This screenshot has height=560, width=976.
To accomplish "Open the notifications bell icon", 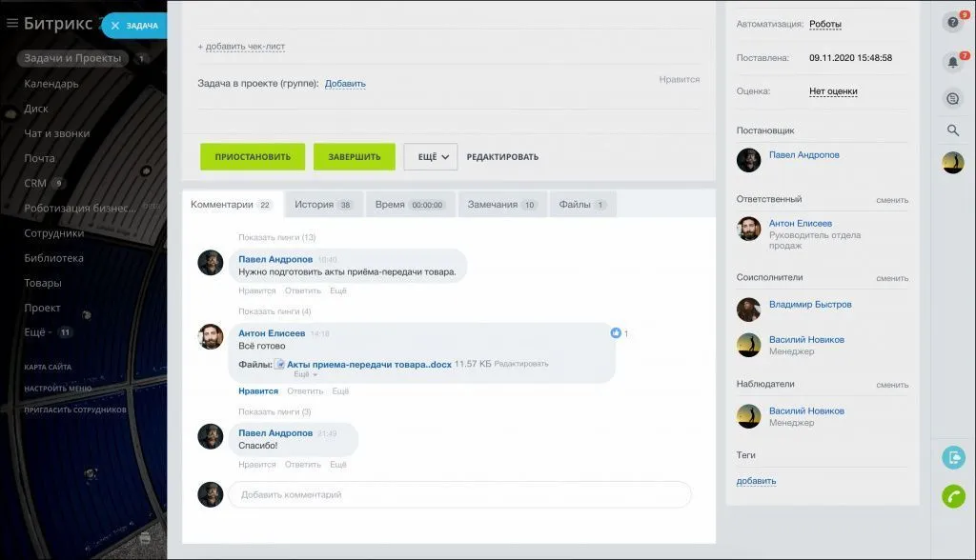I will 952,63.
